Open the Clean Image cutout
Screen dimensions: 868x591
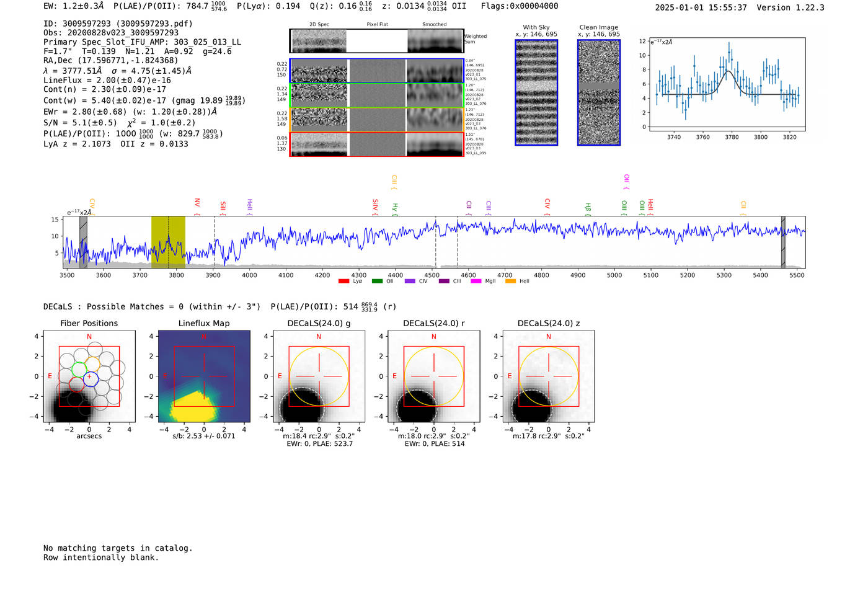[x=599, y=92]
